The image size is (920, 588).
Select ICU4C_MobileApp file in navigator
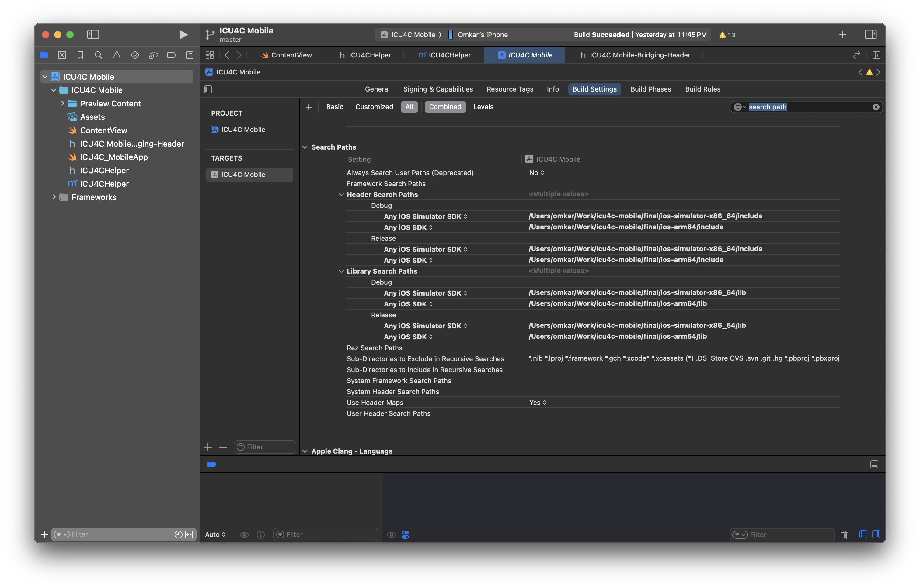[113, 157]
